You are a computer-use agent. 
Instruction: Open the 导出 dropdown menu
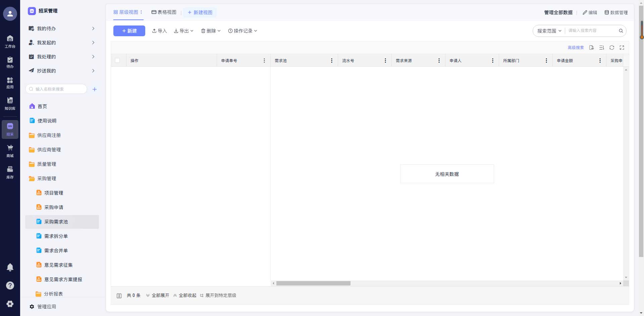[x=183, y=31]
